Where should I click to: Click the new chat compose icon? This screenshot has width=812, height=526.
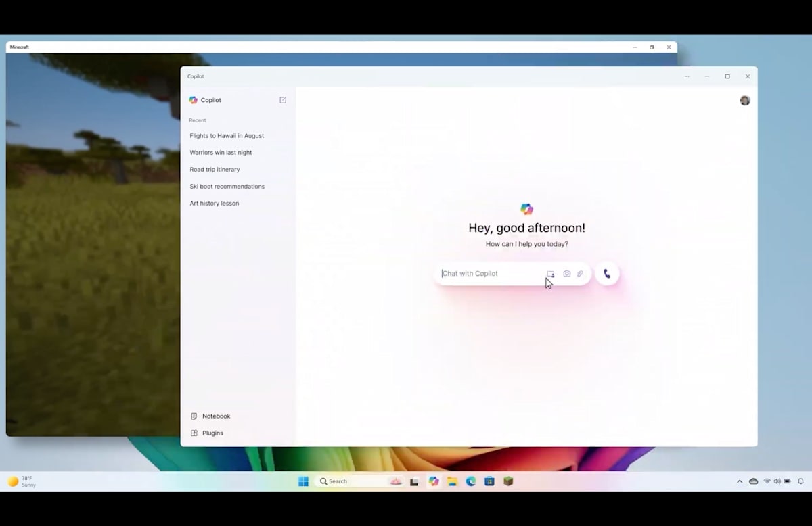(283, 100)
